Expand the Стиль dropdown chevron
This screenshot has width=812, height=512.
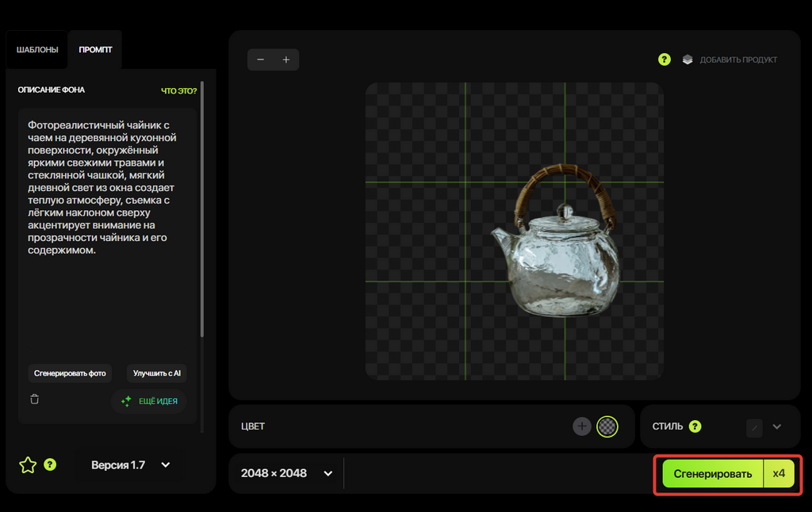coord(777,427)
